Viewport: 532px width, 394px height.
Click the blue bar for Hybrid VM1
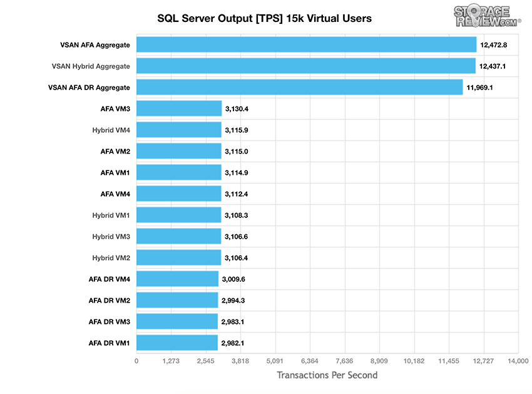[x=179, y=215]
